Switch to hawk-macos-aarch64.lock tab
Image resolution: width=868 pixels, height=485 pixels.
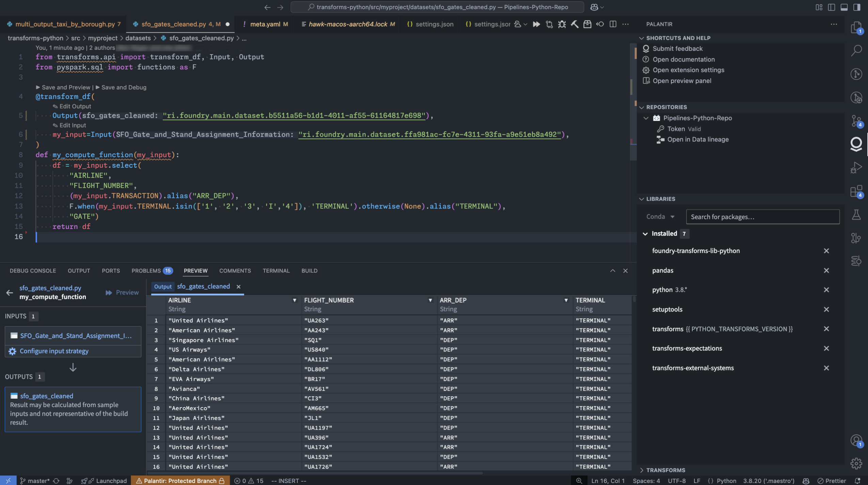point(348,24)
